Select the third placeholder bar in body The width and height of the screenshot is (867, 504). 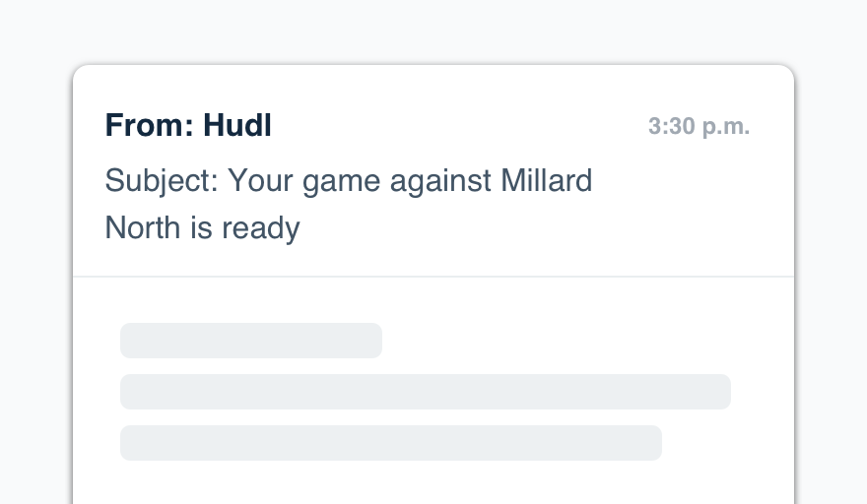pos(390,443)
